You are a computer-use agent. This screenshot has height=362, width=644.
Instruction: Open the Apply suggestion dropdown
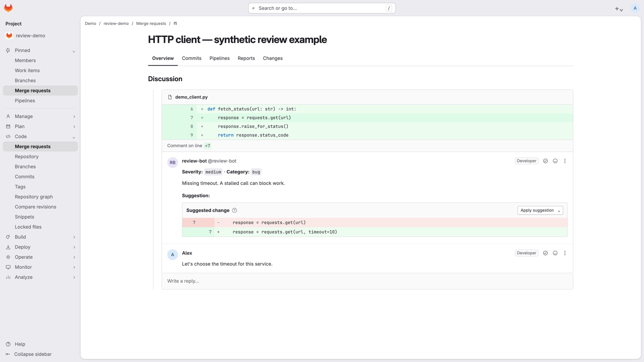pyautogui.click(x=540, y=210)
